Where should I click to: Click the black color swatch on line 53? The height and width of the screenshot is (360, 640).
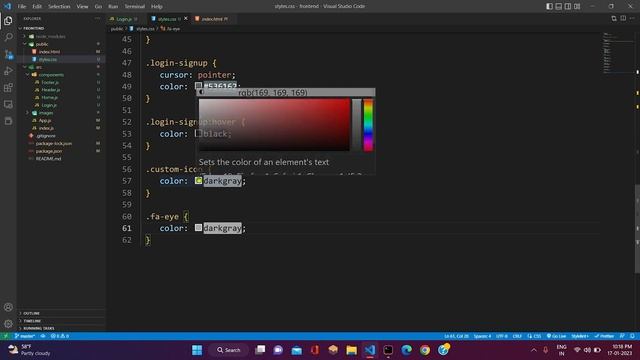click(x=198, y=133)
